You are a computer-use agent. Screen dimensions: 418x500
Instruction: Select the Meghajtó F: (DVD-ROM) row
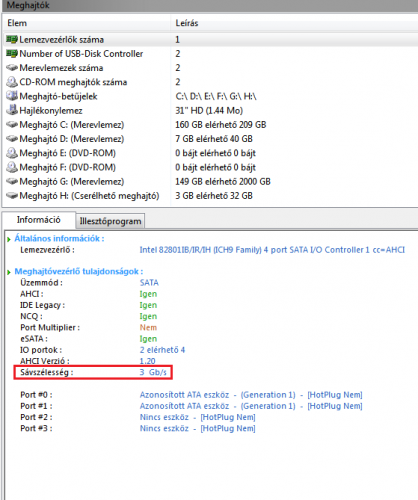point(210,167)
